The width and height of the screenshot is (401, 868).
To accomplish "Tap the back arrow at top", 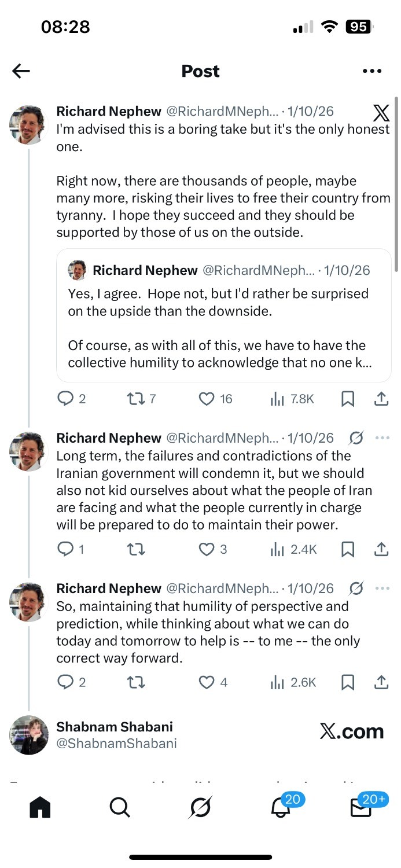I will pyautogui.click(x=21, y=71).
